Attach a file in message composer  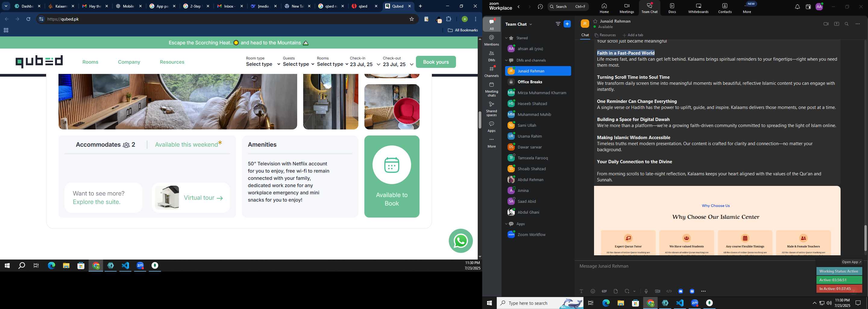point(616,291)
